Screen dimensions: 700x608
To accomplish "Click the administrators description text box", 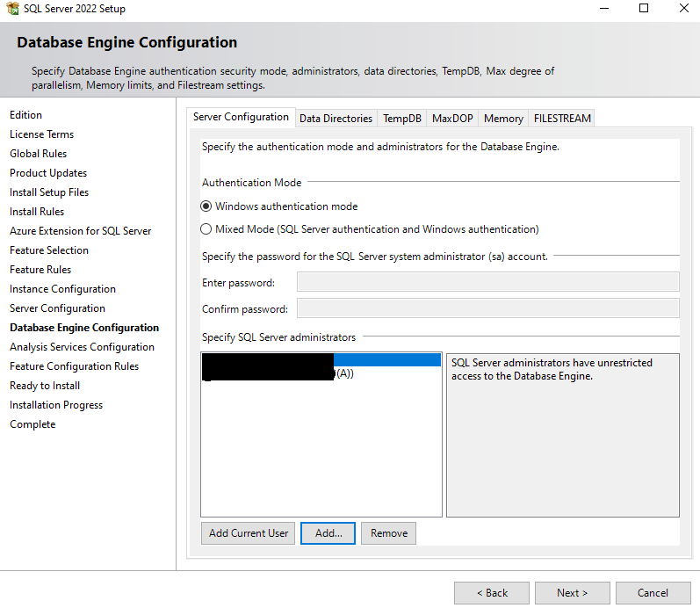I will (x=563, y=435).
